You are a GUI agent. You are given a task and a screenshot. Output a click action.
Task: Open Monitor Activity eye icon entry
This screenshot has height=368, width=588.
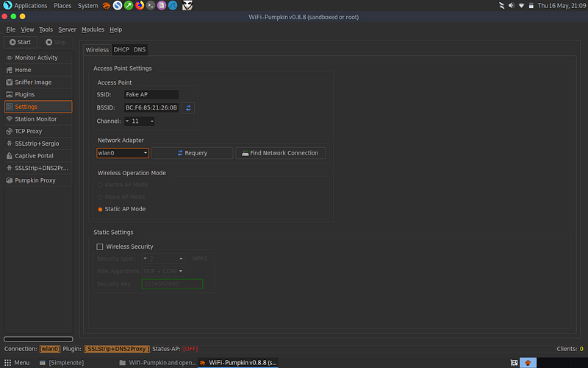tap(38, 57)
